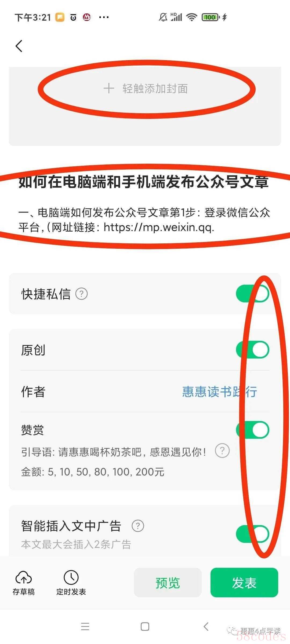Toggle the 赞赏 switch

tap(253, 430)
